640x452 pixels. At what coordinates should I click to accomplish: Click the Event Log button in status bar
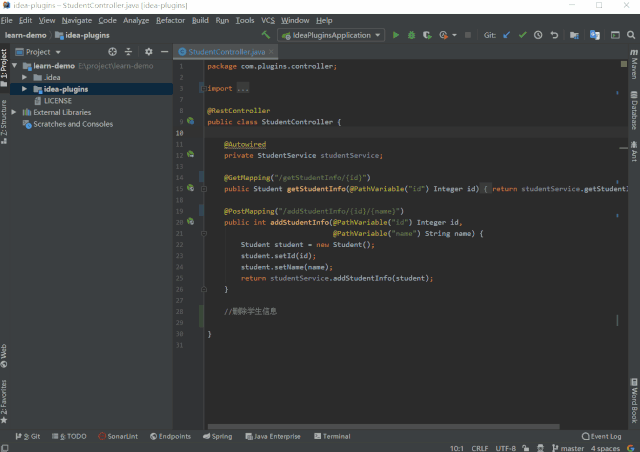pyautogui.click(x=603, y=436)
